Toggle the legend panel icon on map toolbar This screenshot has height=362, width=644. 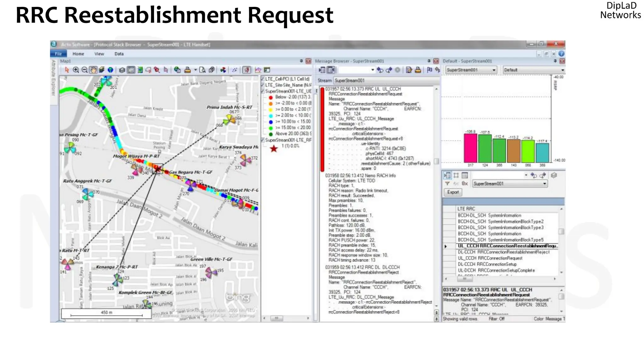coord(131,70)
